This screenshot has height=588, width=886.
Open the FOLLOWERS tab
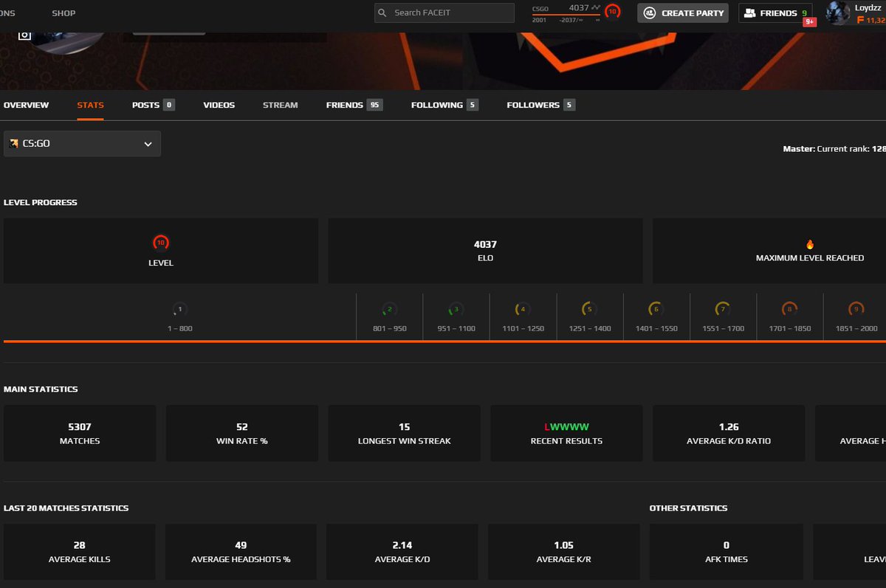pos(540,105)
